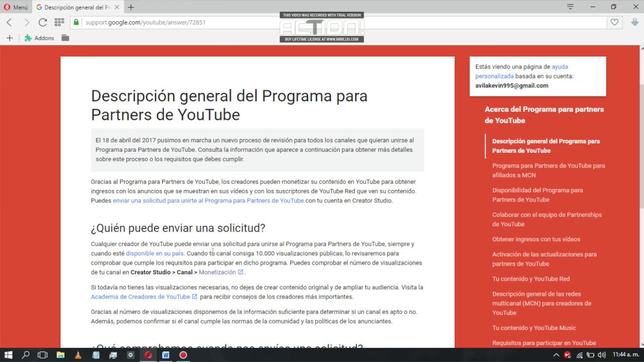Open the notepad app in taskbar
This screenshot has height=362, width=644.
[x=96, y=355]
